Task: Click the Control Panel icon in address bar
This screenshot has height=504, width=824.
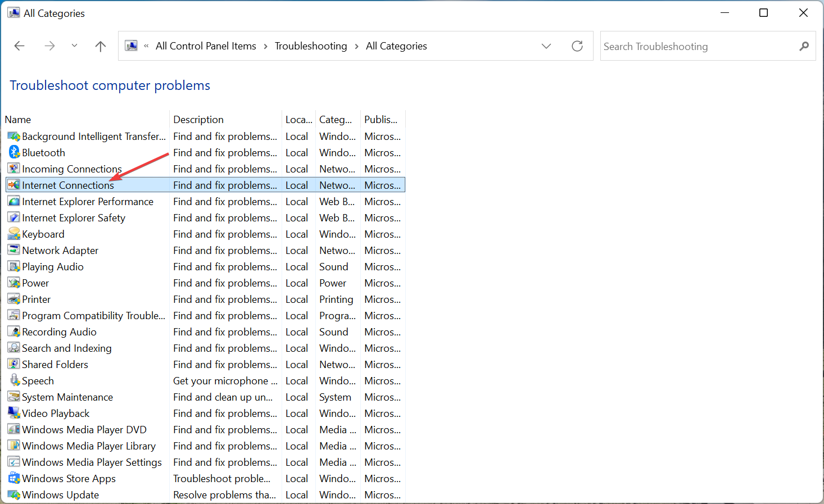Action: [x=131, y=46]
